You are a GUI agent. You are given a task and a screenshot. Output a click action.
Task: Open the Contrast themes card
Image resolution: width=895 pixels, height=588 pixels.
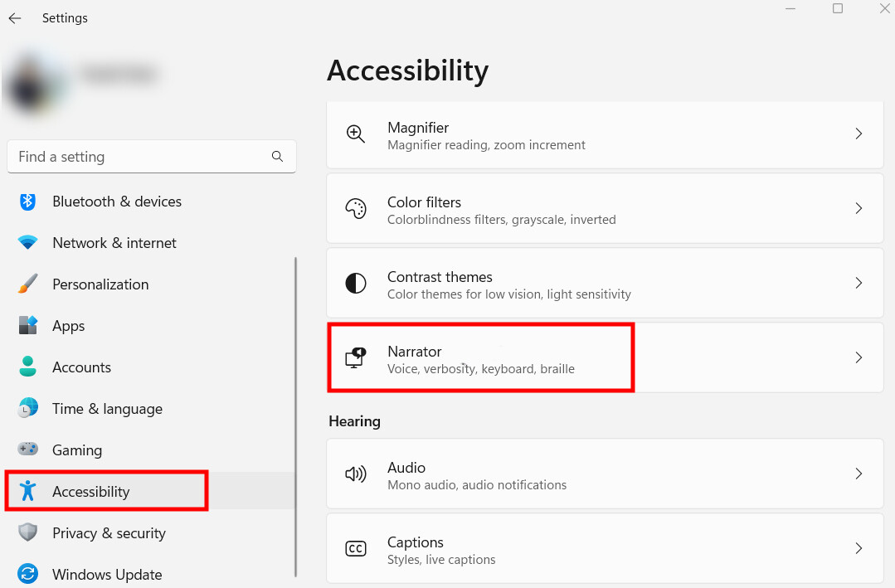click(x=605, y=283)
